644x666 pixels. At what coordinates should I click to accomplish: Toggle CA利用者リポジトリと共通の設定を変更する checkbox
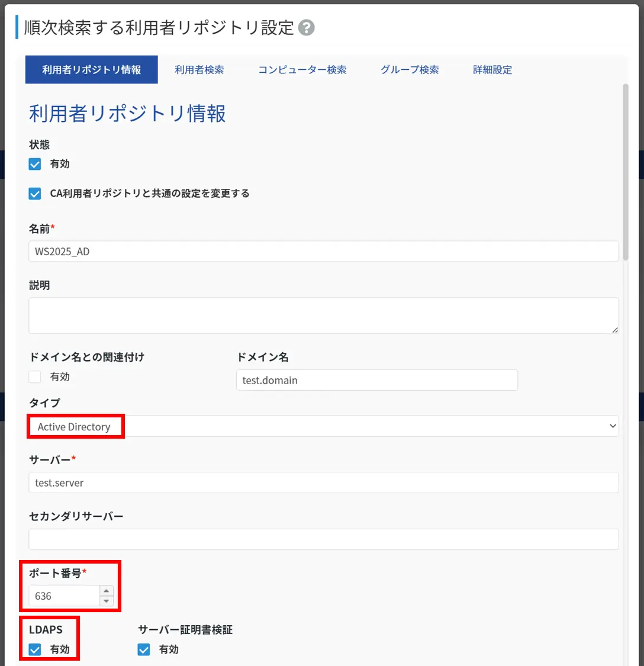tap(35, 194)
